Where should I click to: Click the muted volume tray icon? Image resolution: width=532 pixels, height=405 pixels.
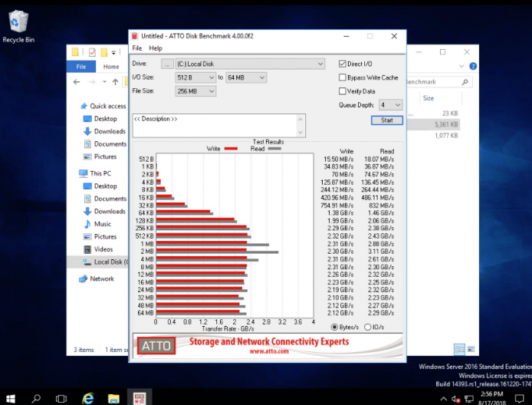click(455, 399)
